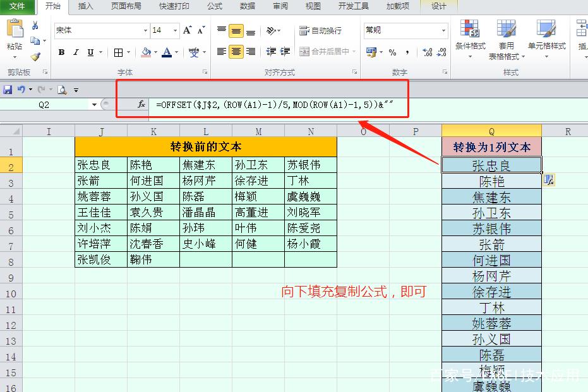Switch to 插入 tab
The width and height of the screenshot is (588, 392).
tap(85, 6)
